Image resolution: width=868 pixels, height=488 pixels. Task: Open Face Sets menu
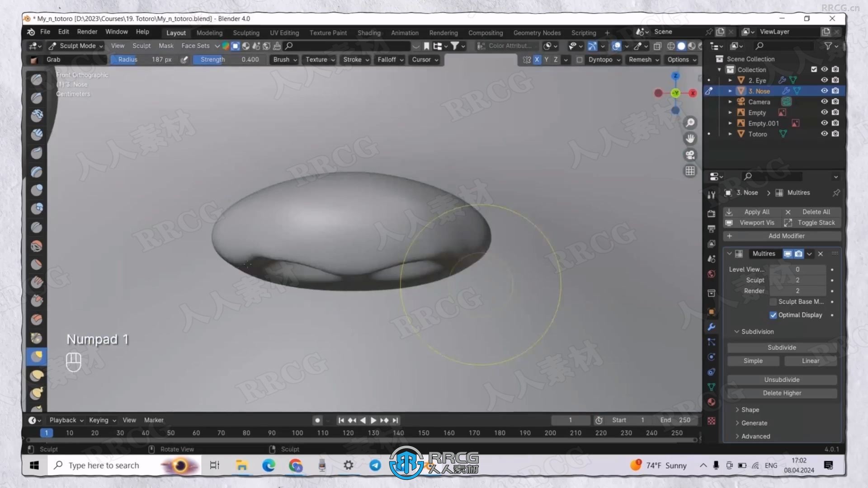point(195,46)
